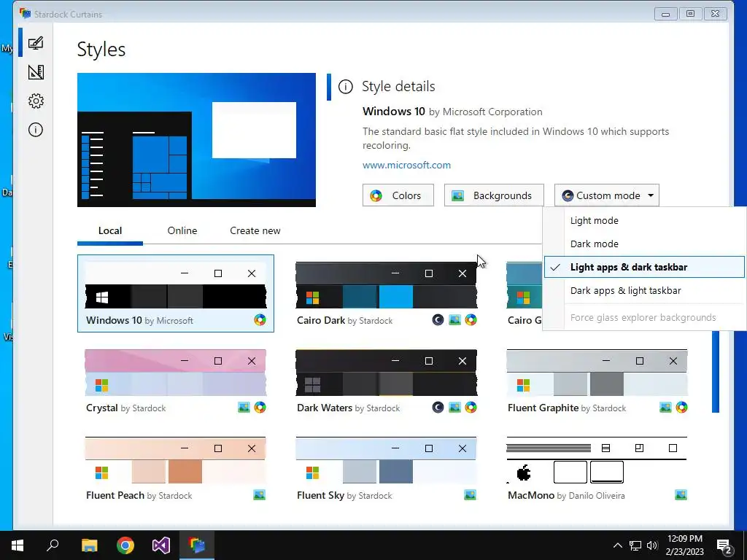Screen dimensions: 747x560
Task: Click the Colors button
Action: (398, 195)
